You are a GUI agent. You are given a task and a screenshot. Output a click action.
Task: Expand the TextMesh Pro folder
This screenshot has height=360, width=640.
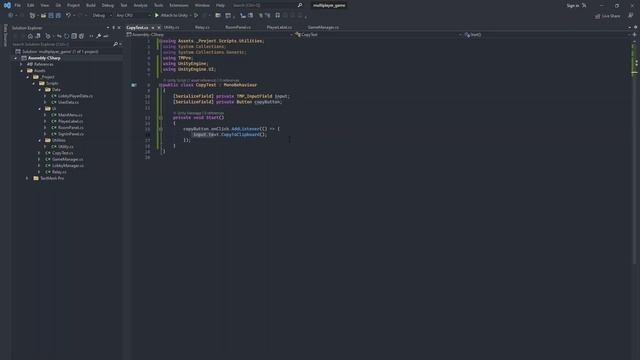pos(28,178)
